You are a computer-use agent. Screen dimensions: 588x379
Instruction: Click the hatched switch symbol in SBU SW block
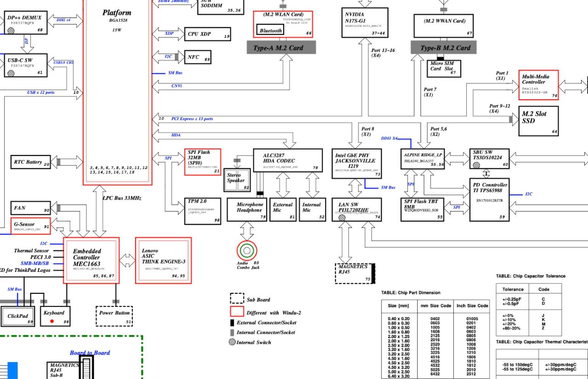[476, 164]
